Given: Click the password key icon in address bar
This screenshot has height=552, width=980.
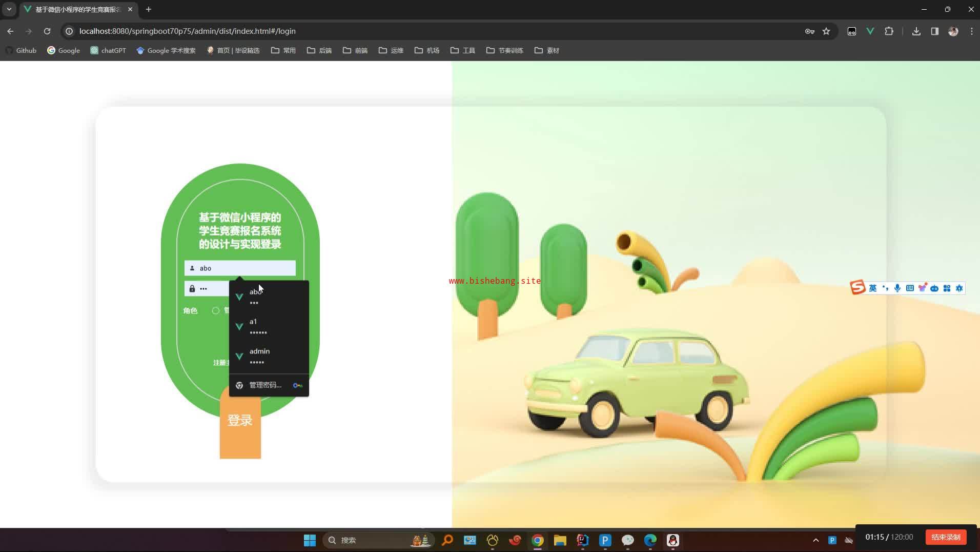Looking at the screenshot, I should click(809, 31).
